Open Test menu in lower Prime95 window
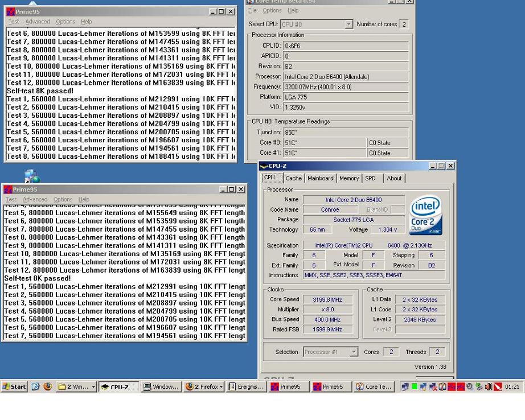This screenshot has width=525, height=420. tap(11, 199)
